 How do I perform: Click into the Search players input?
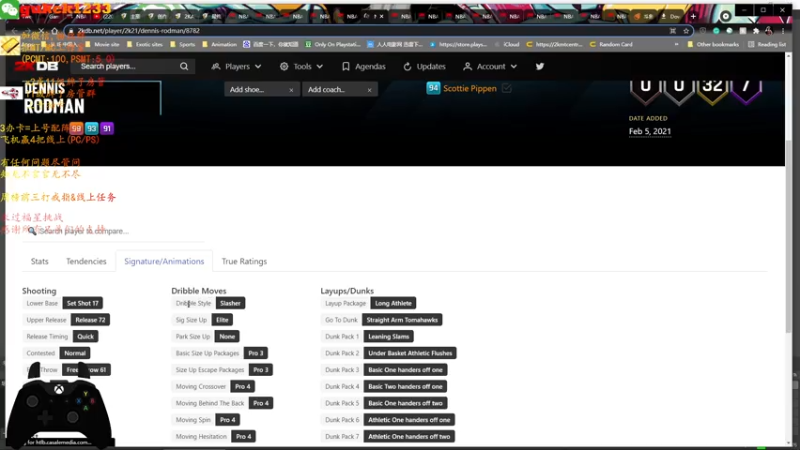(128, 66)
